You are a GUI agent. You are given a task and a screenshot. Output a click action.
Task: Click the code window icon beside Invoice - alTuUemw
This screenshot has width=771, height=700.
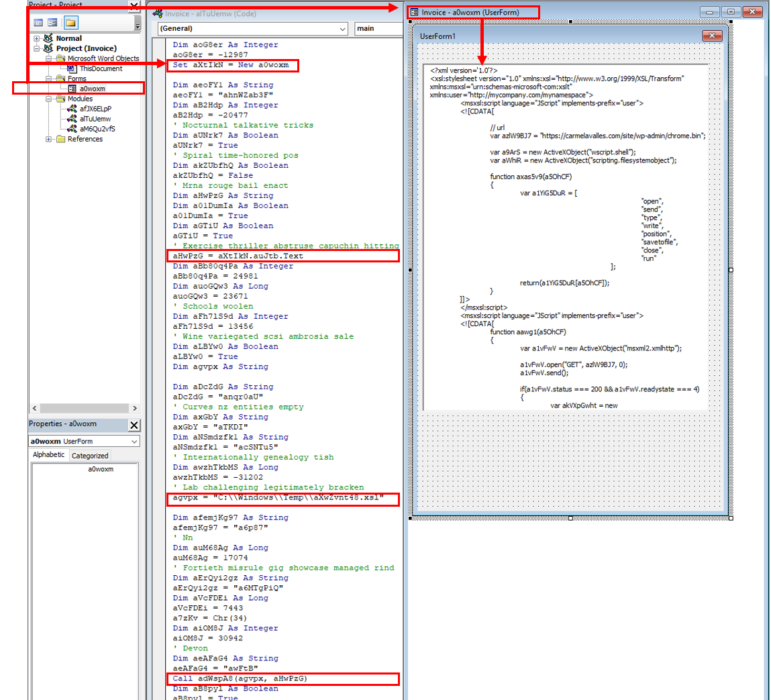[158, 14]
